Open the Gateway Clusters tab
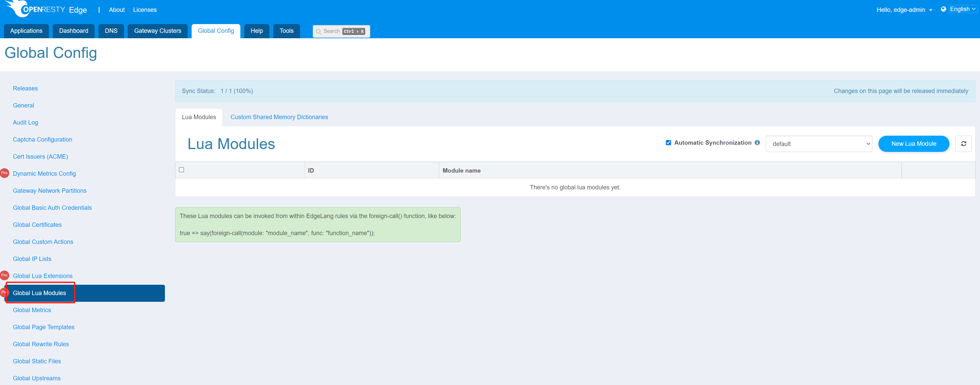 (157, 31)
